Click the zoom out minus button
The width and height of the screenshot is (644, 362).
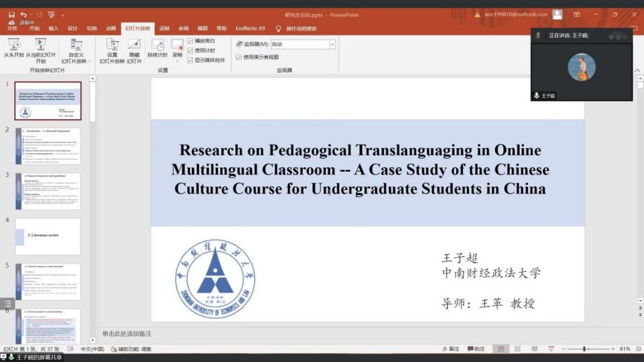tap(563, 349)
